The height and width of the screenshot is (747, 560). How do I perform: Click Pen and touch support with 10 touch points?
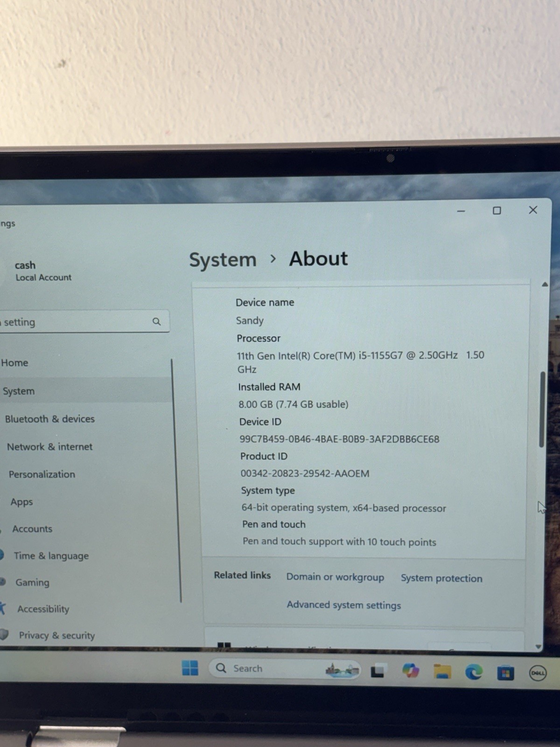point(339,542)
